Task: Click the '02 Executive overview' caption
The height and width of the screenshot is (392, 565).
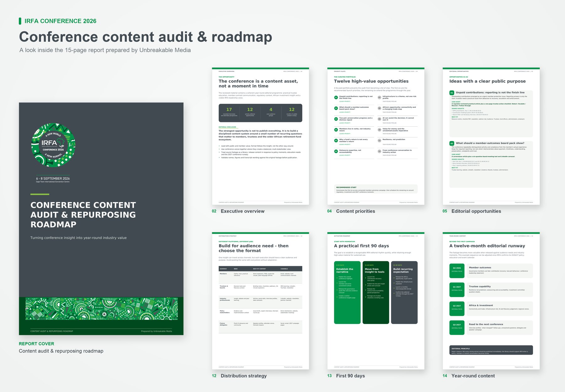Action: coord(238,211)
